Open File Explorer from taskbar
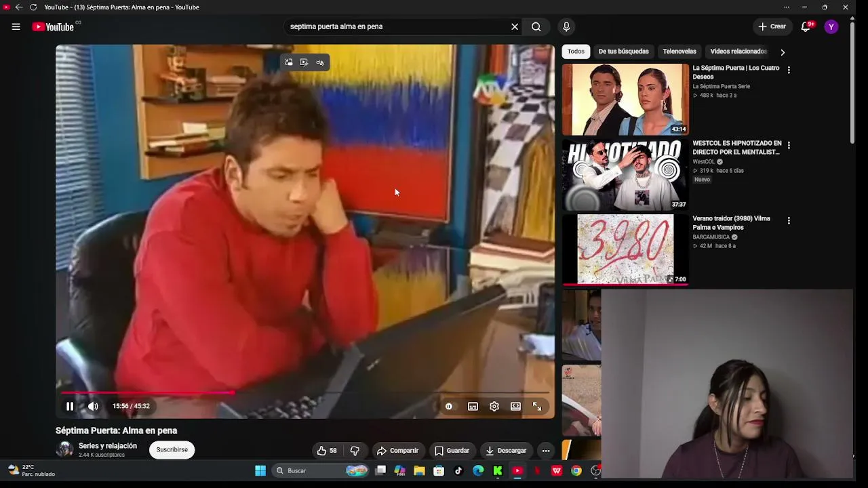The image size is (868, 488). pos(419,470)
